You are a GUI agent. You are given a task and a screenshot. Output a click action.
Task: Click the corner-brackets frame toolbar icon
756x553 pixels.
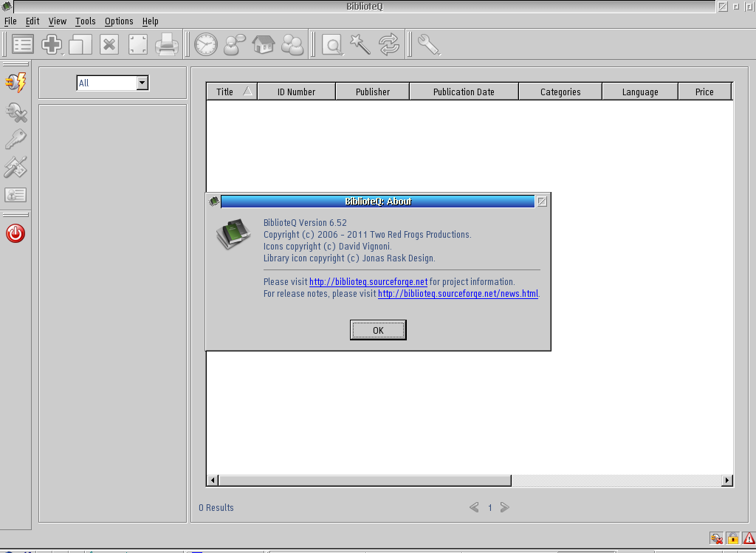[x=138, y=44]
